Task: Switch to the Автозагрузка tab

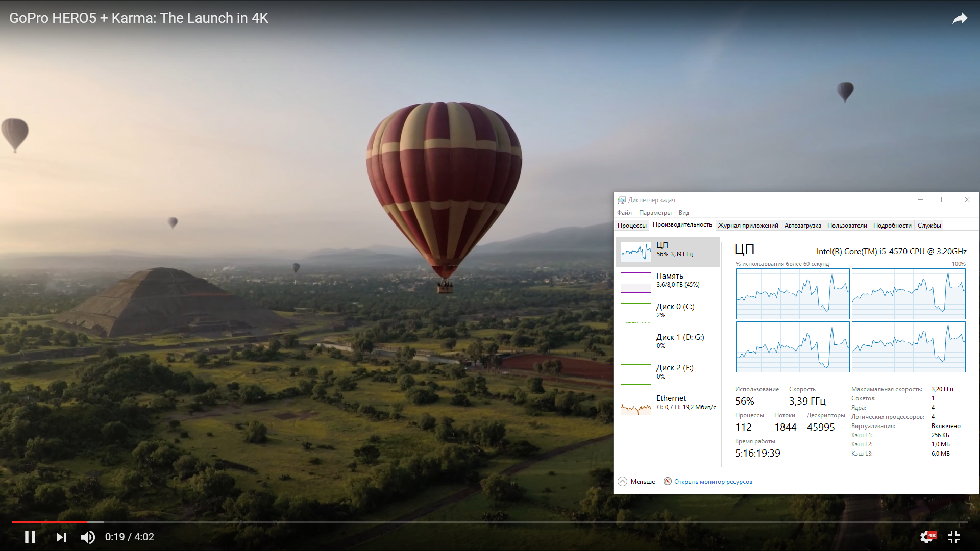Action: [x=802, y=226]
